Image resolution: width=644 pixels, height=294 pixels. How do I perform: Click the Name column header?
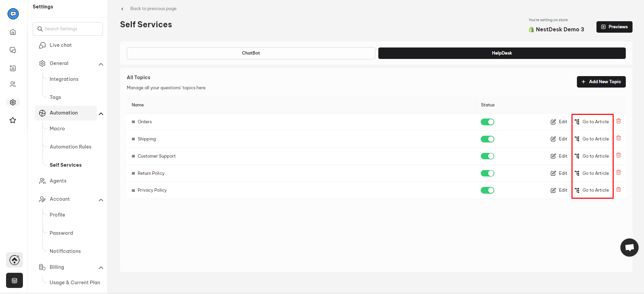click(138, 105)
